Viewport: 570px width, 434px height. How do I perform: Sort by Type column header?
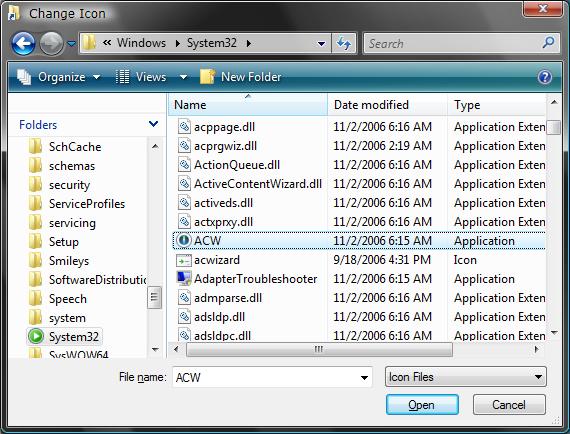[497, 105]
